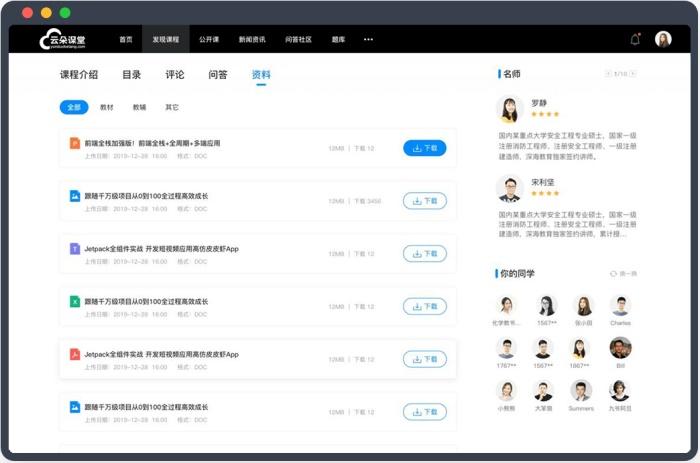Open 公开课 in top navigation
This screenshot has width=700, height=463.
pyautogui.click(x=209, y=39)
